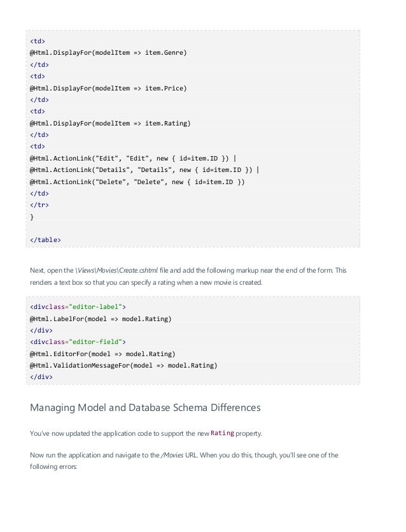Click the ValidationMessageFor model.Rating line
This screenshot has width=406, height=532.
tap(123, 366)
